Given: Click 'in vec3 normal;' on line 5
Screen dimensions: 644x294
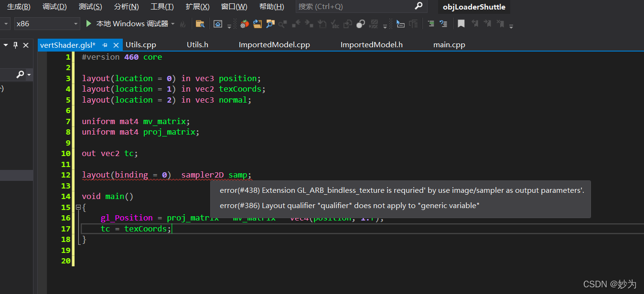Looking at the screenshot, I should [x=216, y=100].
